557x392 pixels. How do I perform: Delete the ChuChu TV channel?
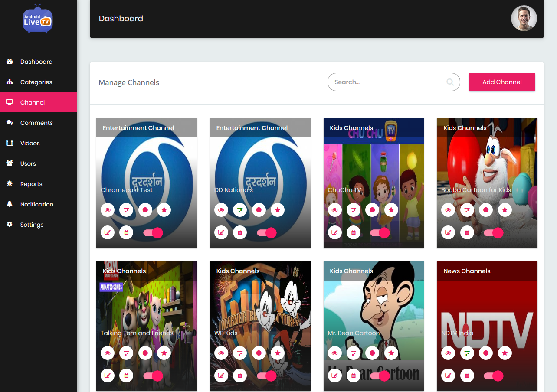(x=354, y=232)
